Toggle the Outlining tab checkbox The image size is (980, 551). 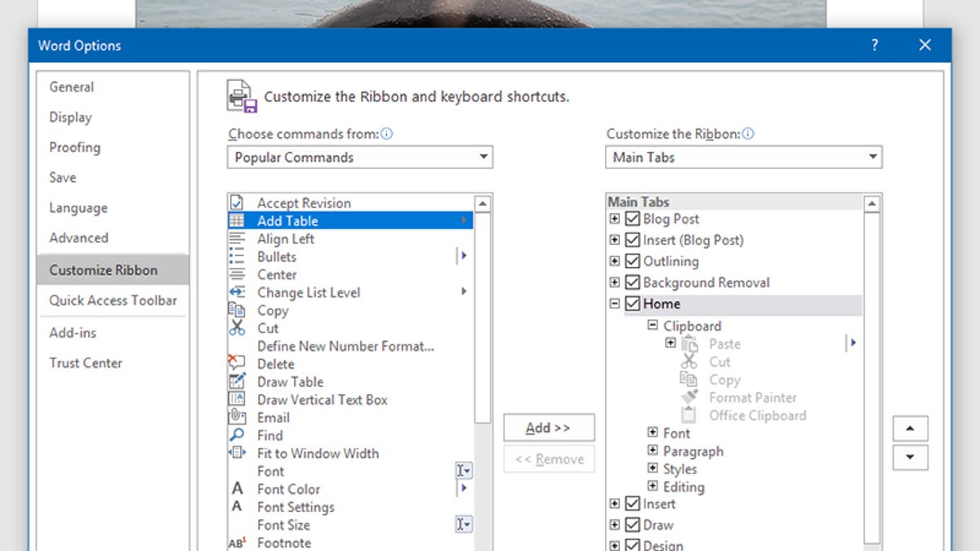pos(632,261)
